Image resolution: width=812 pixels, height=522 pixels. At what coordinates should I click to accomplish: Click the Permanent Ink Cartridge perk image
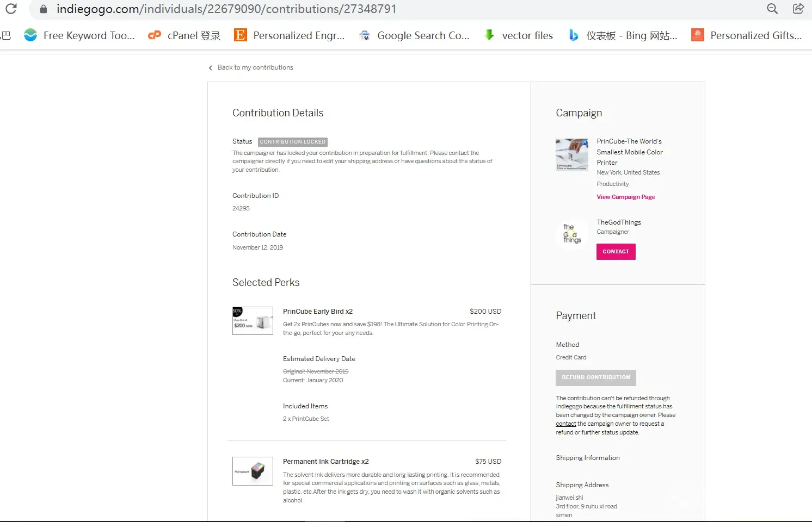[253, 471]
